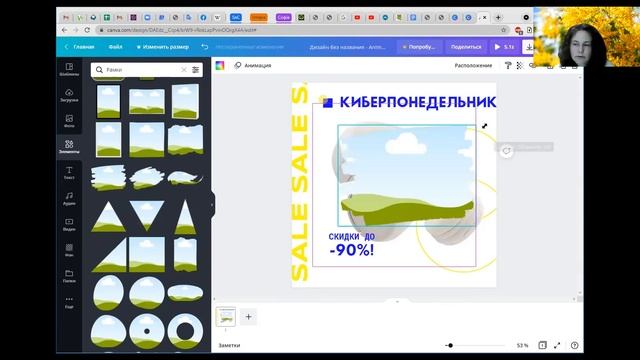Viewport: 640px width, 360px height.
Task: Select the СКИДКИ ДО text on canvas
Action: [x=352, y=236]
